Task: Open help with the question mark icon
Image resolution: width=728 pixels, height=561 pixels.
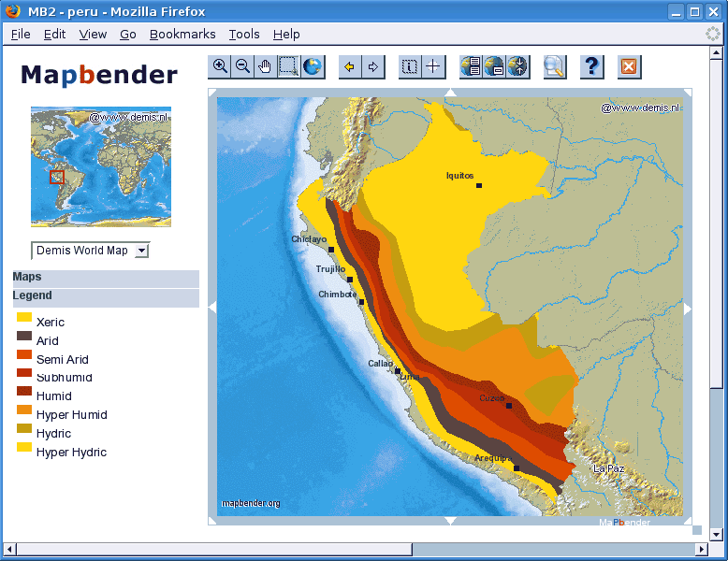Action: 591,66
